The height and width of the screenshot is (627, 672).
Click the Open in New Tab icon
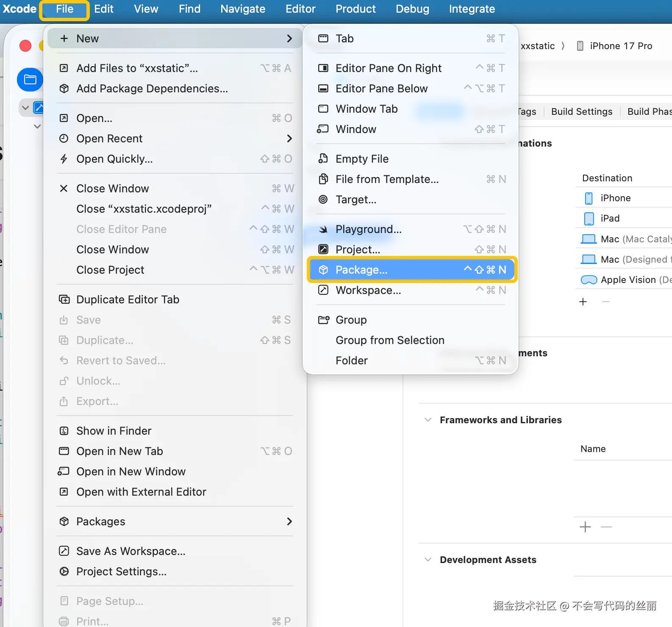(64, 451)
